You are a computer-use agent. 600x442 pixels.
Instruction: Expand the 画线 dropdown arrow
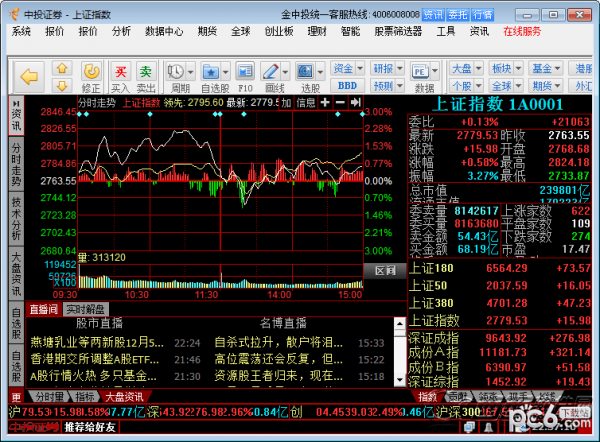pos(285,71)
